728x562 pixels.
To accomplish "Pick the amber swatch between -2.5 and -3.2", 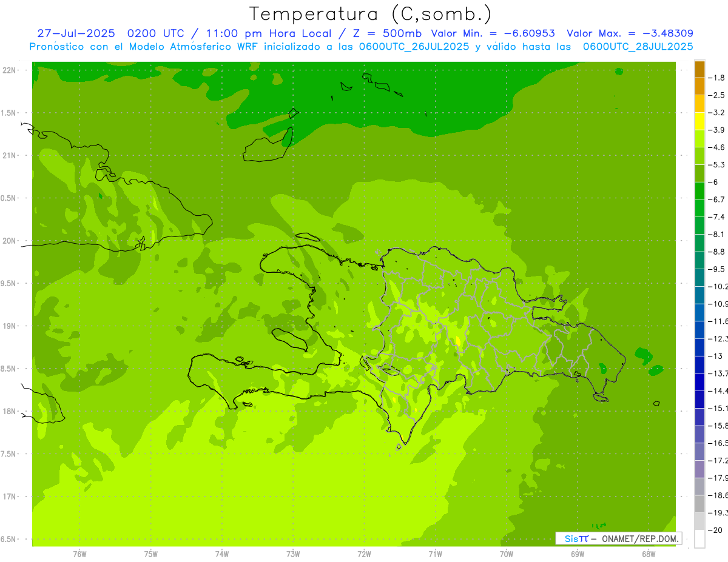I will pos(699,104).
